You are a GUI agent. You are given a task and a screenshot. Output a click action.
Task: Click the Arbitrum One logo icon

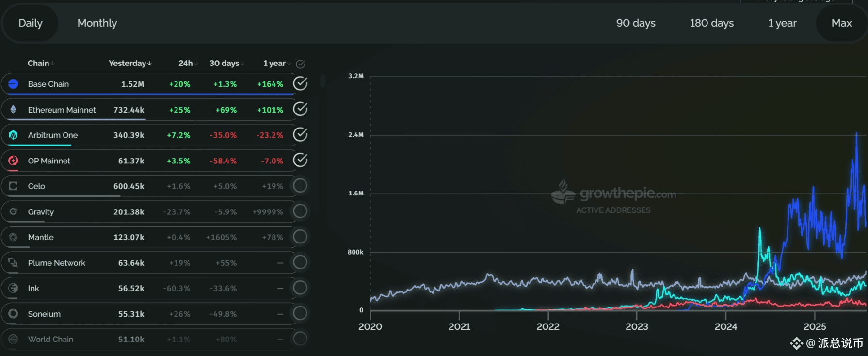(x=13, y=135)
